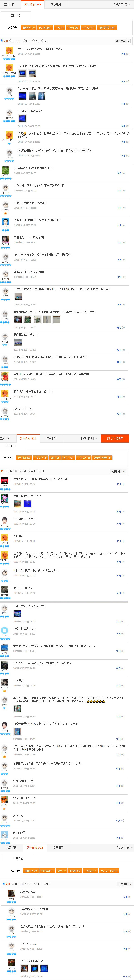Screen dimensions: 134x980
Task: Click avatar beside 软件很好，一次成功，好评 review
Action: tap(5, 239)
